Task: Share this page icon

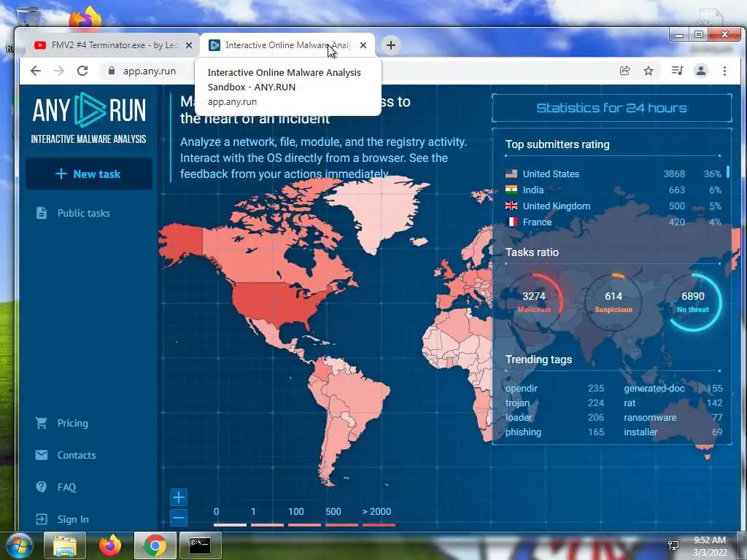Action: coord(624,71)
